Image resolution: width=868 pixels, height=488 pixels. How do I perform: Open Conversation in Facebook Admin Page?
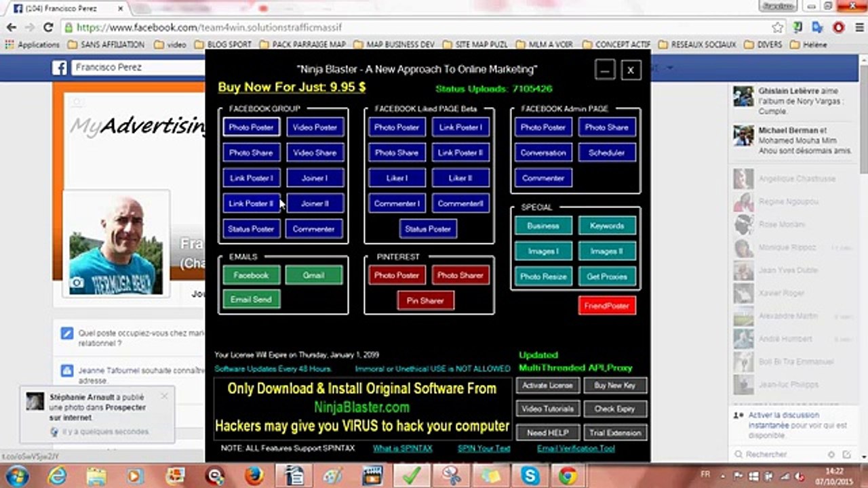543,152
